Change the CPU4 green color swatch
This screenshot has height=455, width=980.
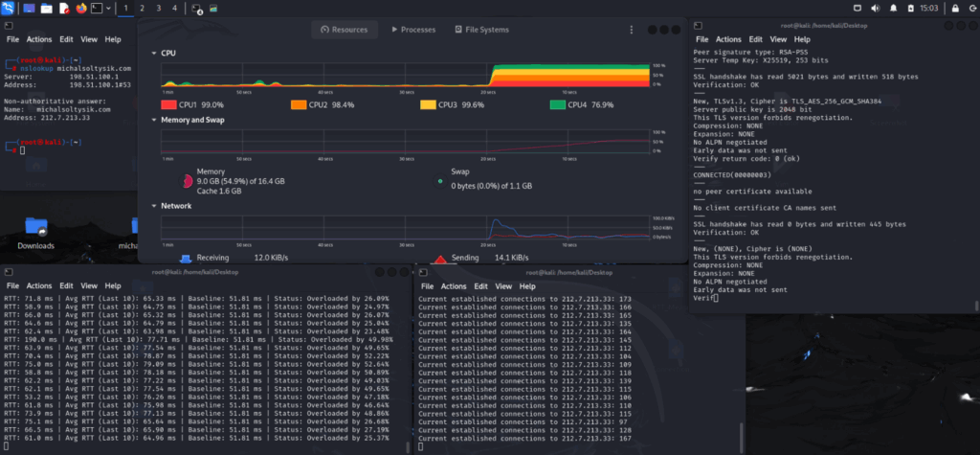pos(558,105)
